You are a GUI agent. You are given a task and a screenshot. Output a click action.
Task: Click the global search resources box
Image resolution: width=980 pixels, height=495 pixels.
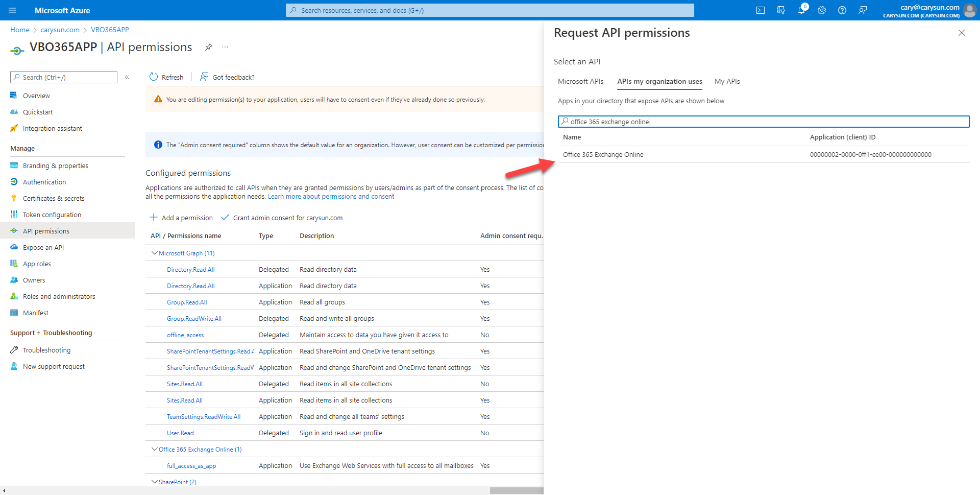tap(490, 10)
